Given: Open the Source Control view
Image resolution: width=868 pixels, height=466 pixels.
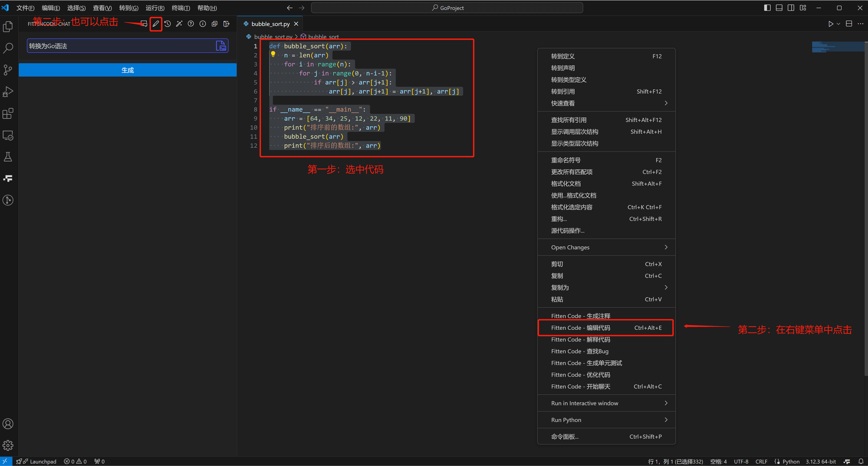Looking at the screenshot, I should click(x=8, y=70).
